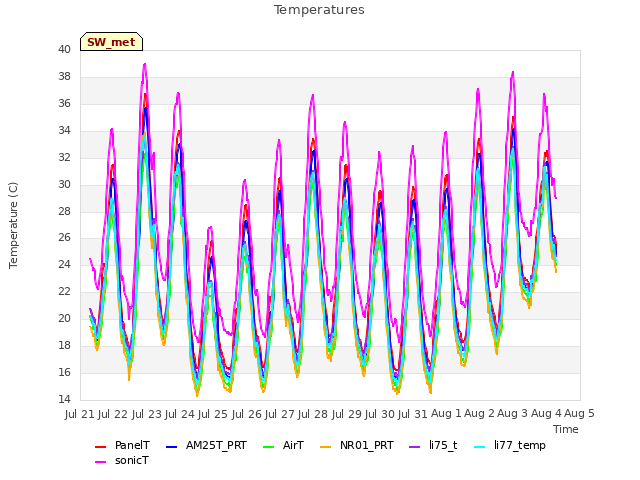Click the Aug 3 x-axis tick label
Screen dimensions: 640x480
tap(513, 414)
